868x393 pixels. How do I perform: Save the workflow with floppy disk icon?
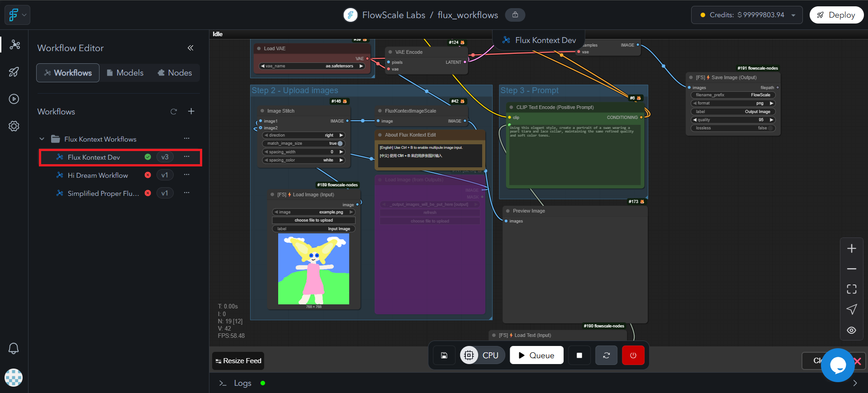click(x=444, y=355)
